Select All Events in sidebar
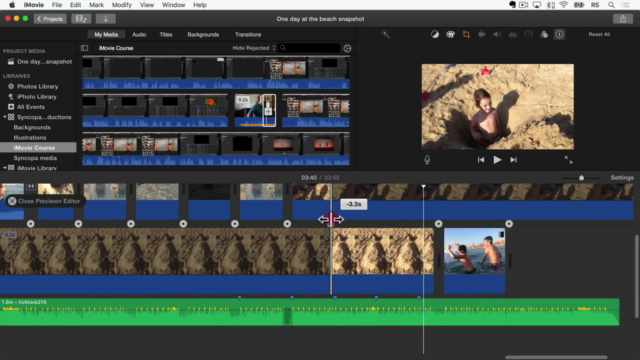The width and height of the screenshot is (640, 360). 31,107
